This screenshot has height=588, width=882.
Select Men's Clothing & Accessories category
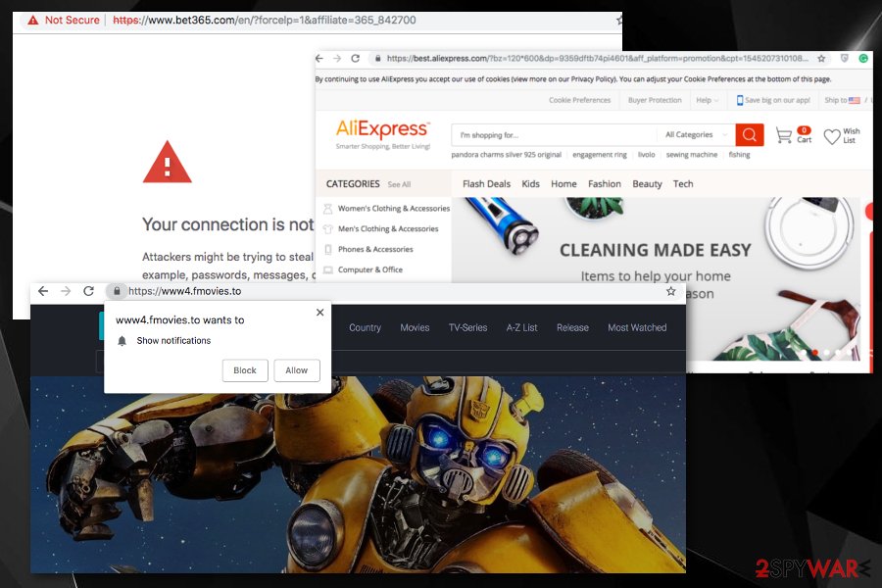(381, 229)
